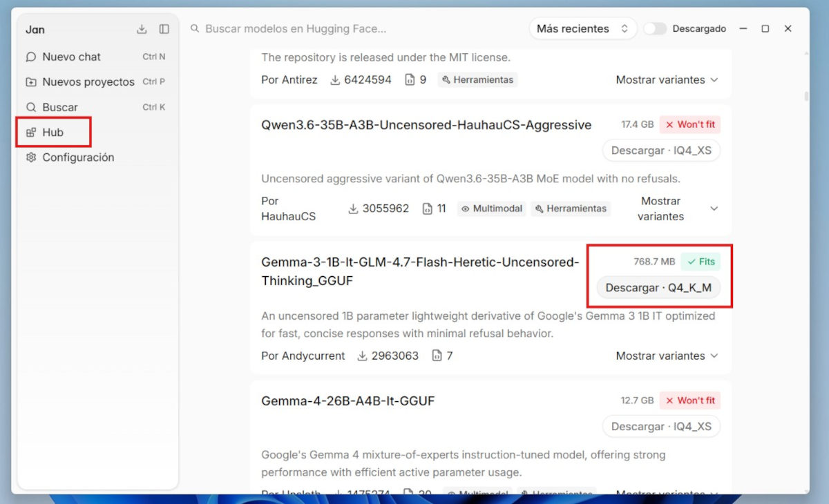This screenshot has height=504, width=829.
Task: Collapse sidebar using panel toggle icon
Action: 164,29
